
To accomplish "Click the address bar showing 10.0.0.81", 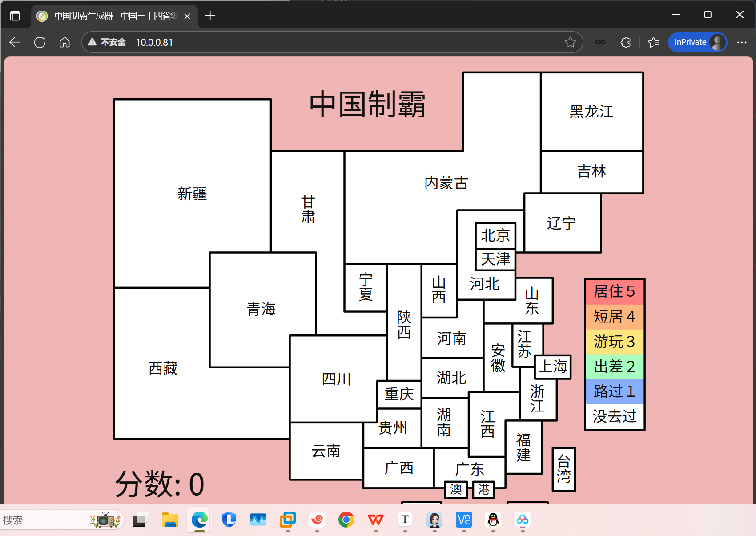I will [x=332, y=42].
